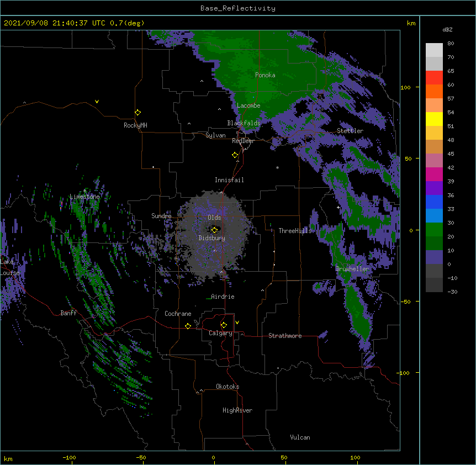The width and height of the screenshot is (476, 465).
Task: Click the Innisfail city label
Action: pyautogui.click(x=229, y=180)
